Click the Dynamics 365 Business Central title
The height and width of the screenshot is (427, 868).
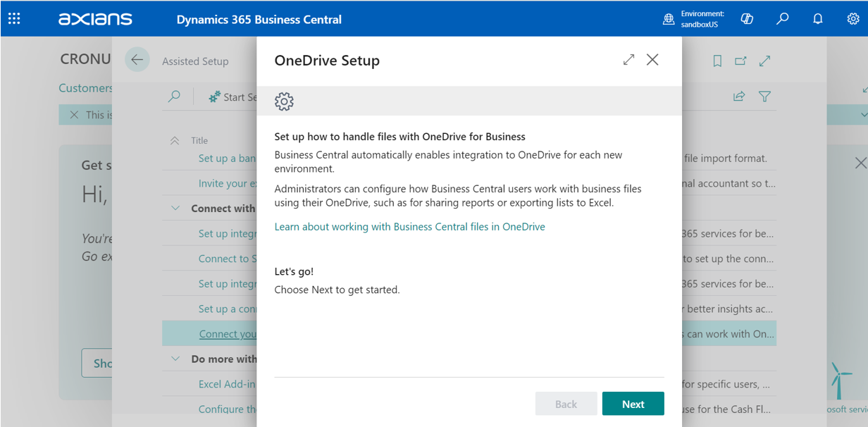coord(259,20)
